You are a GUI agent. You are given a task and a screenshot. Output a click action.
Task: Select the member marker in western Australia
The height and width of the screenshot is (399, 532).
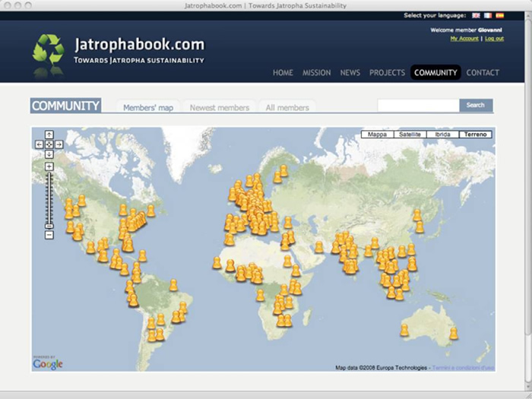[404, 330]
